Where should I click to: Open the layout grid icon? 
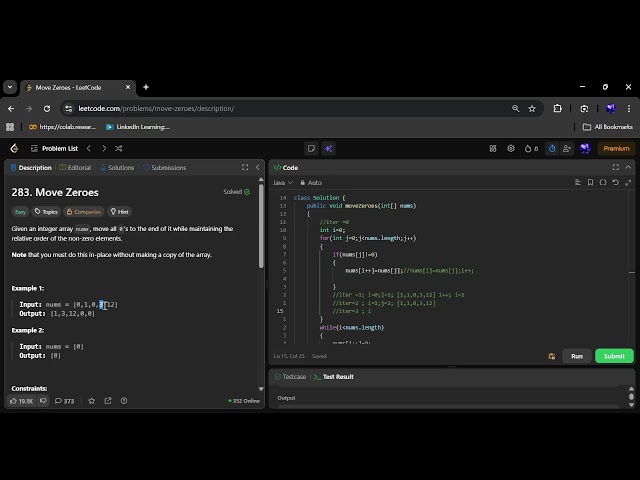[493, 149]
